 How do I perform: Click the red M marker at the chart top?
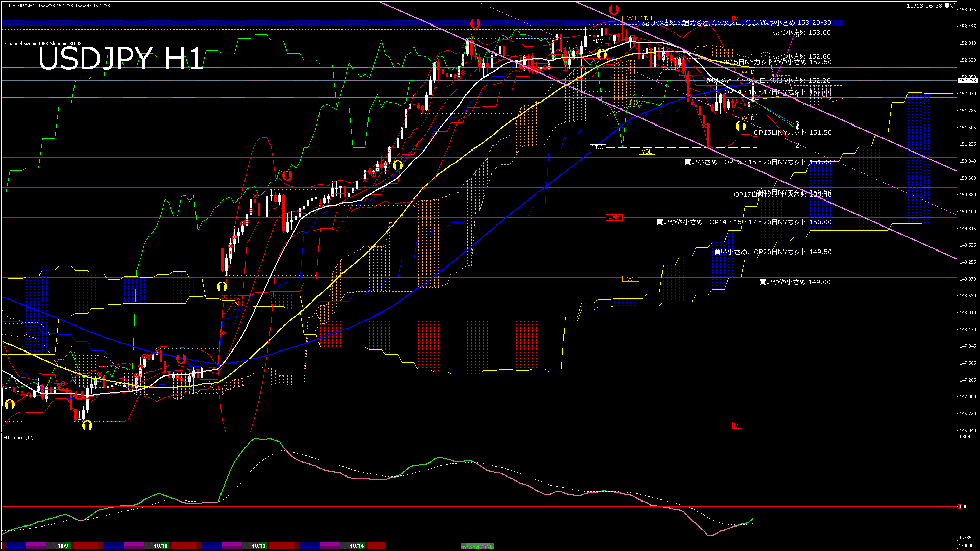click(x=736, y=18)
